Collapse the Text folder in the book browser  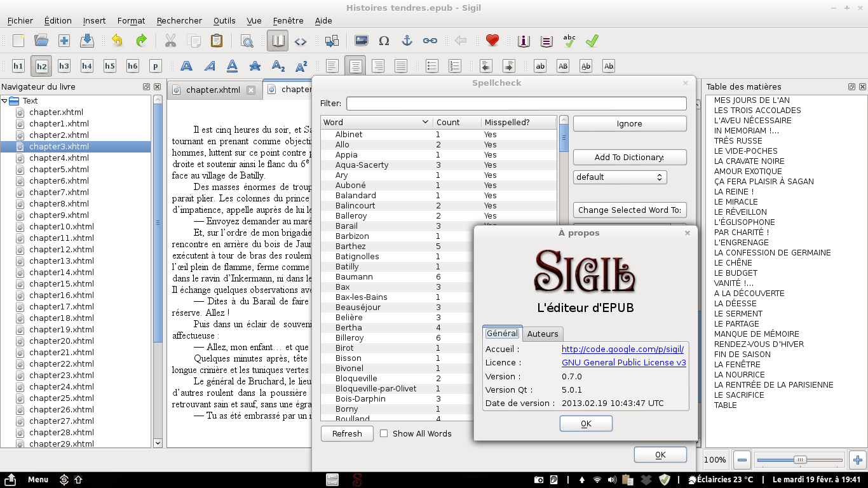(5, 100)
